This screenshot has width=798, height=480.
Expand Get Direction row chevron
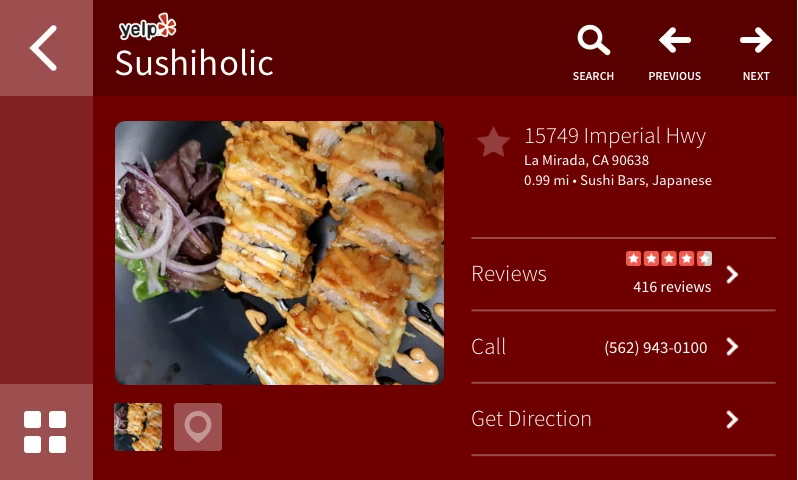click(732, 419)
